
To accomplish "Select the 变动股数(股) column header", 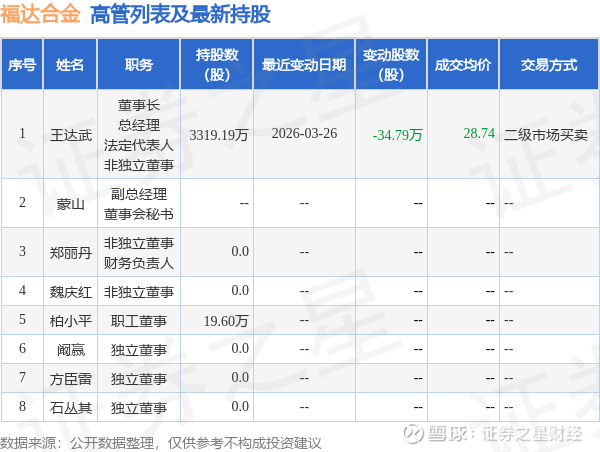I will 391,64.
